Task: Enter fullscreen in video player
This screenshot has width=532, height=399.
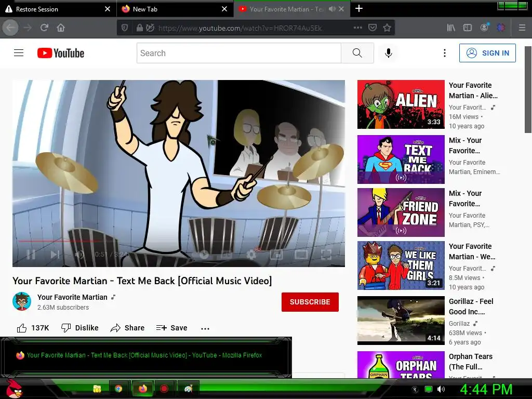Action: pos(326,254)
